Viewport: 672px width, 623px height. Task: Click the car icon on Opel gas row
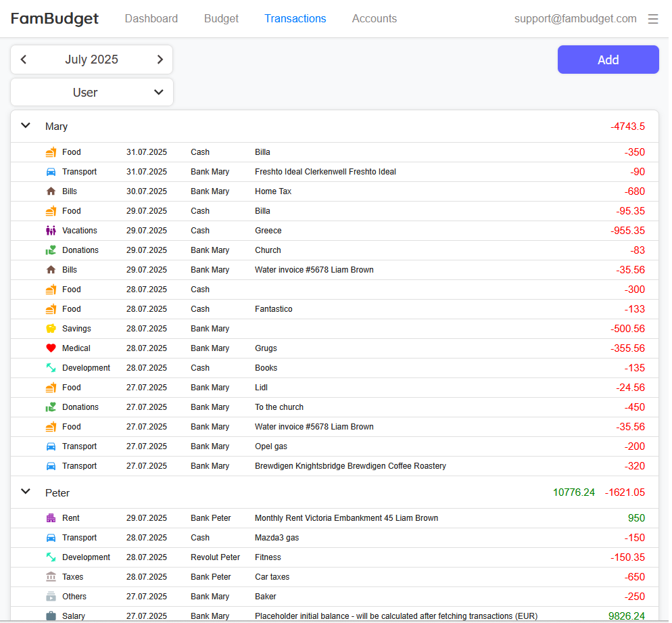click(x=51, y=446)
